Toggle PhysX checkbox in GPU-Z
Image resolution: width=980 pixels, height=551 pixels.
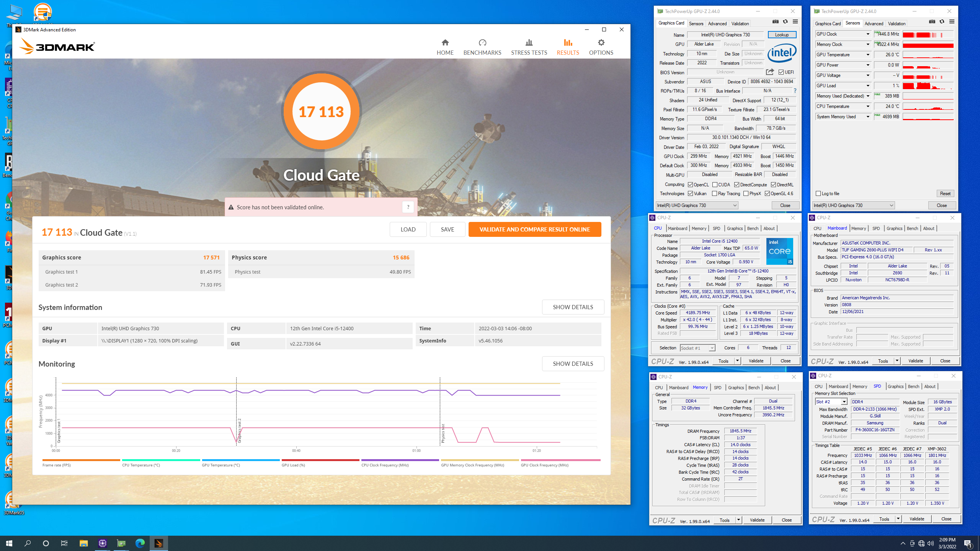[746, 194]
